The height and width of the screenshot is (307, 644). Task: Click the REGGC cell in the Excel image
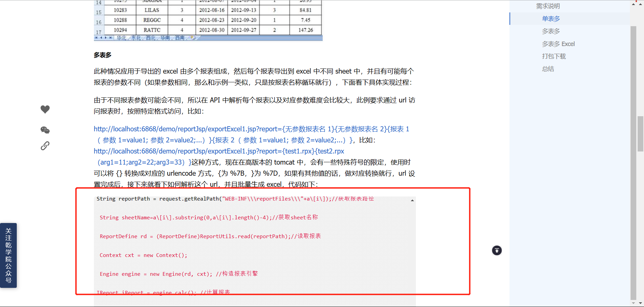152,20
